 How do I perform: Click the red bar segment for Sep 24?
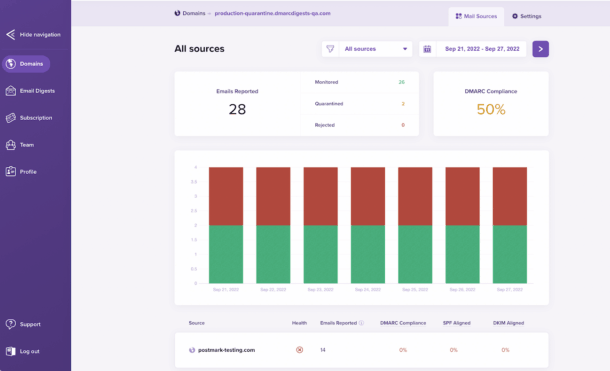click(368, 196)
